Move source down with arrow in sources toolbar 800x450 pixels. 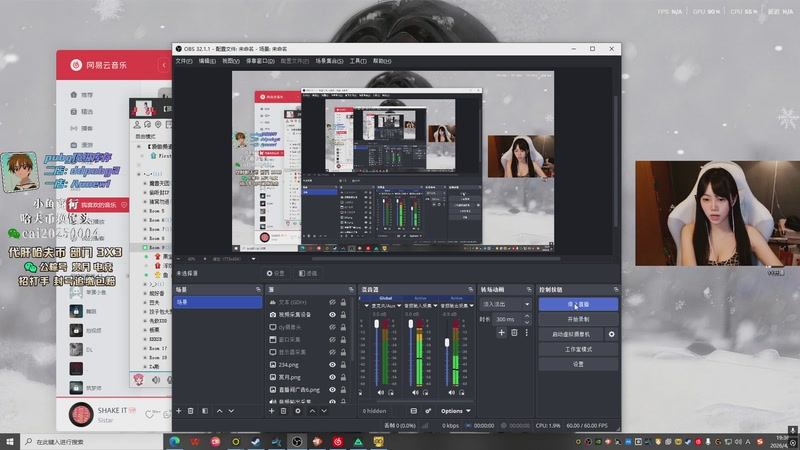(x=324, y=411)
